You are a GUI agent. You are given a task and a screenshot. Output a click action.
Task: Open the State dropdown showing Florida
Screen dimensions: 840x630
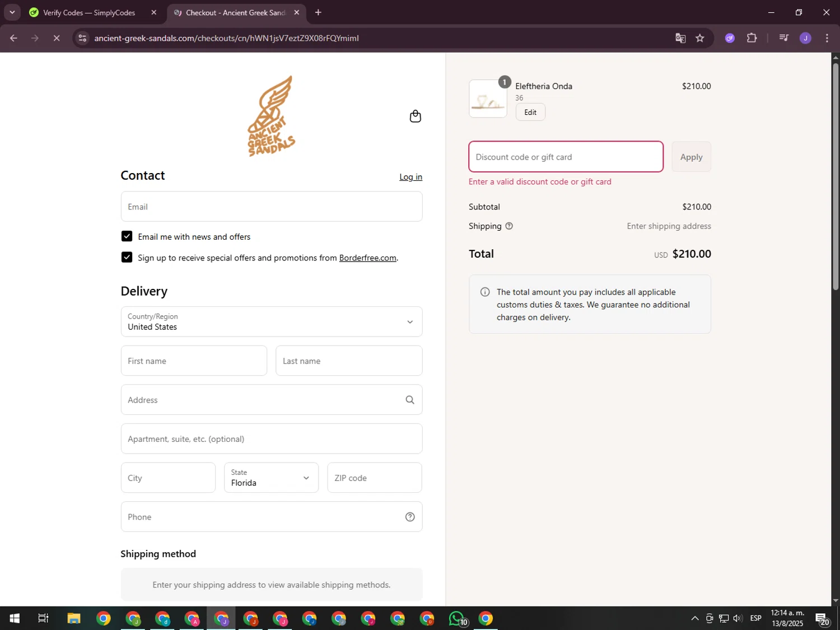(271, 478)
